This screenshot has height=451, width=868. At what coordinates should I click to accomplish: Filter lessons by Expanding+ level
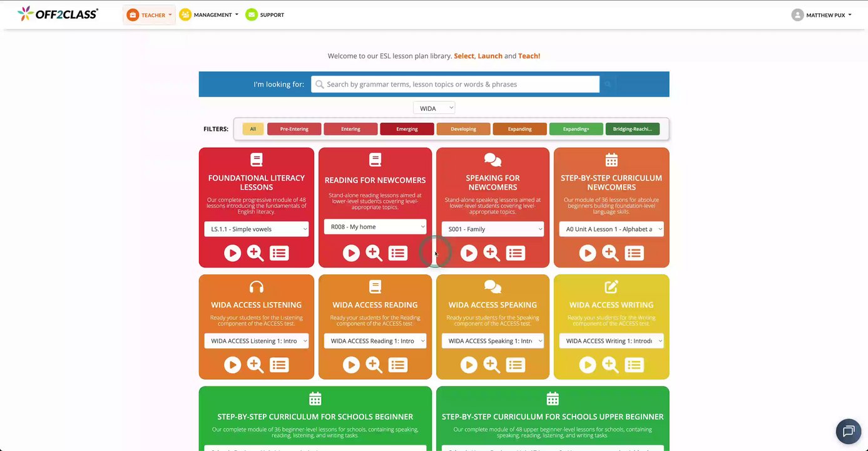pos(576,129)
